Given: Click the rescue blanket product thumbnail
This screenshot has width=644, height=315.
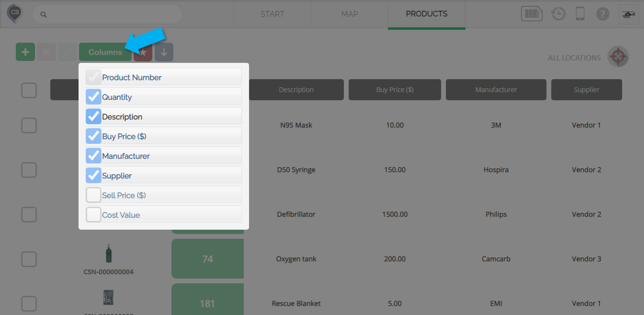Looking at the screenshot, I should point(108,297).
